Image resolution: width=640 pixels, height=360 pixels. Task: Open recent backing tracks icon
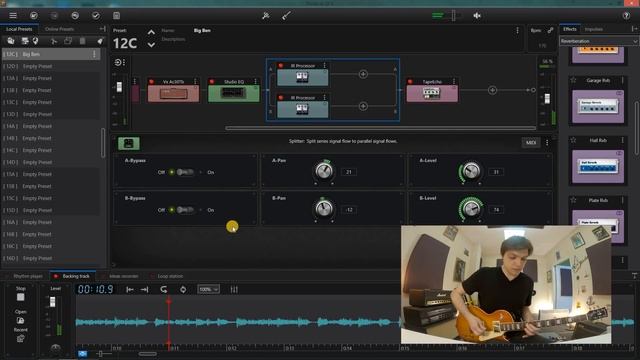tap(20, 338)
